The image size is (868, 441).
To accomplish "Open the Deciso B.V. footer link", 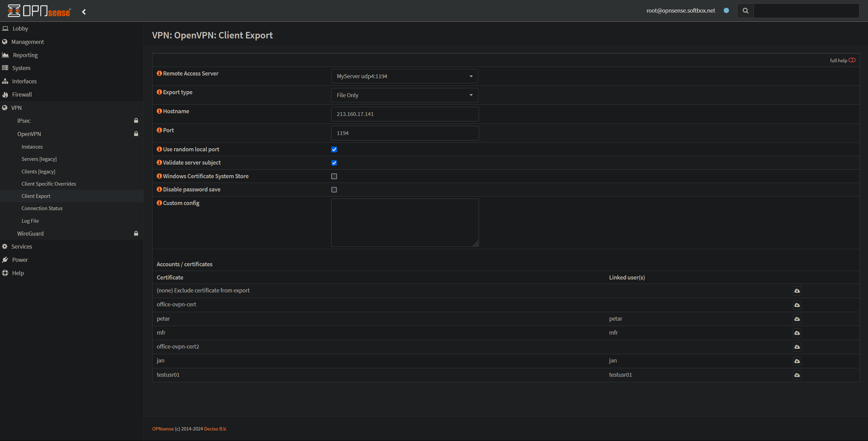I will pyautogui.click(x=215, y=429).
